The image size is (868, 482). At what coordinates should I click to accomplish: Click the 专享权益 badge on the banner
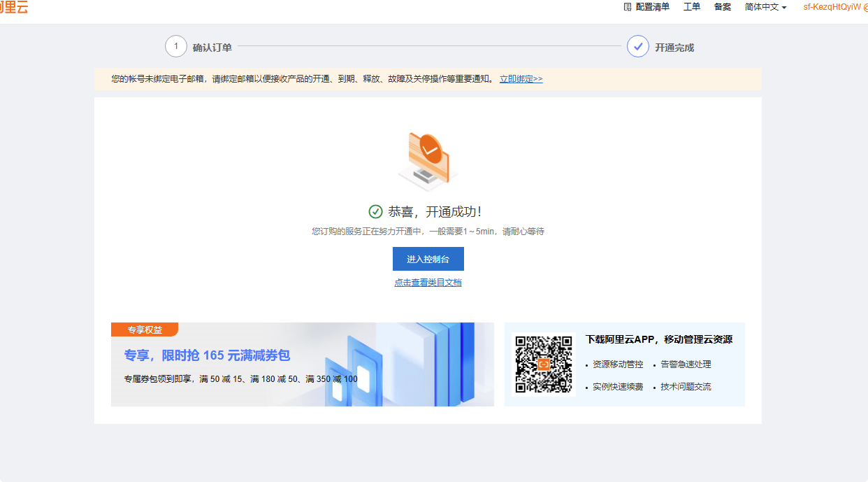coord(144,329)
